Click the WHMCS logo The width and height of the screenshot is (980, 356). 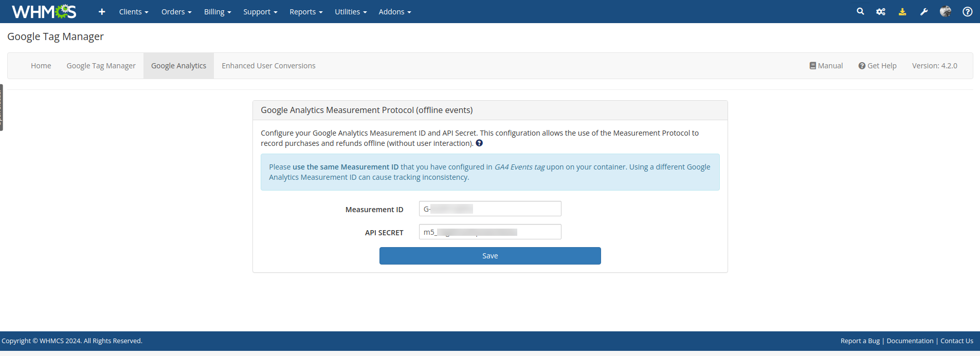(x=44, y=11)
